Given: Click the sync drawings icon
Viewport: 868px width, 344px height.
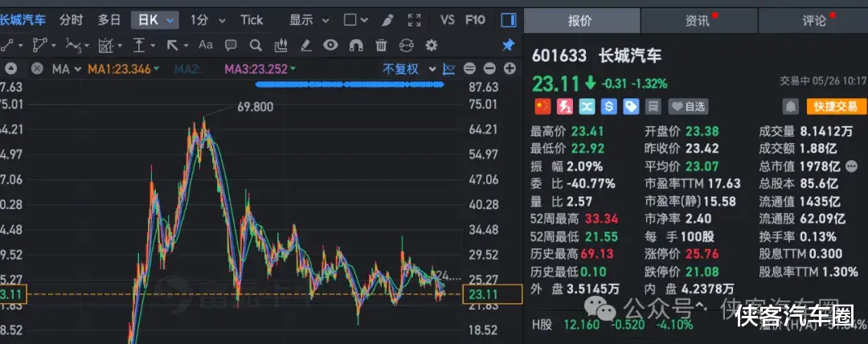Looking at the screenshot, I should pos(407,45).
